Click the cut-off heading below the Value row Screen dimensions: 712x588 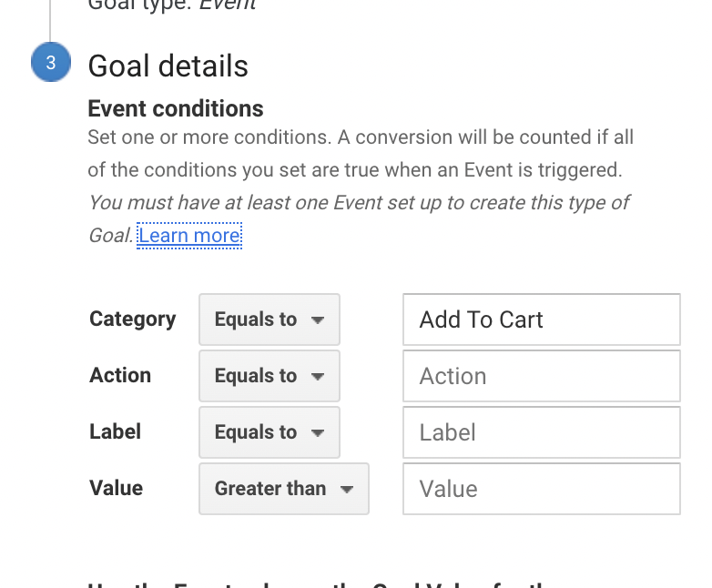[x=328, y=583]
